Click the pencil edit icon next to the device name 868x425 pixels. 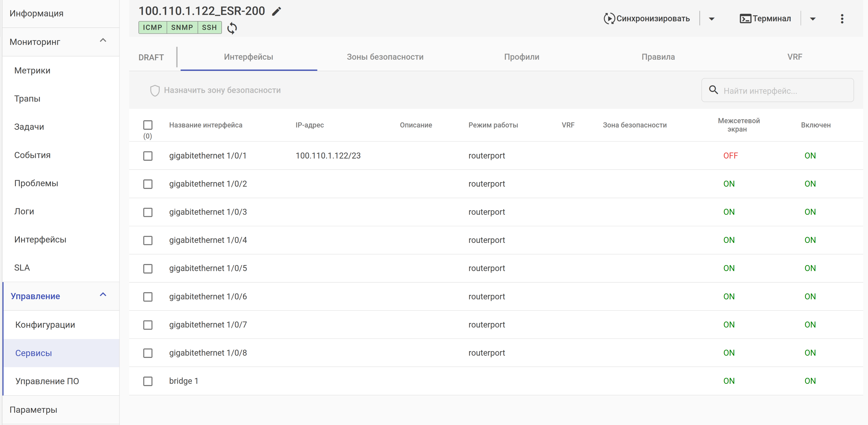coord(276,12)
